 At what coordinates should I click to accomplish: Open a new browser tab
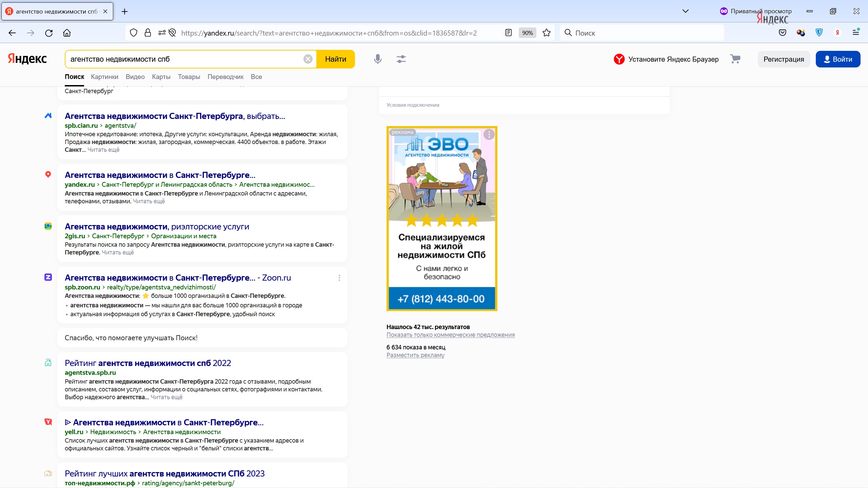click(x=125, y=12)
